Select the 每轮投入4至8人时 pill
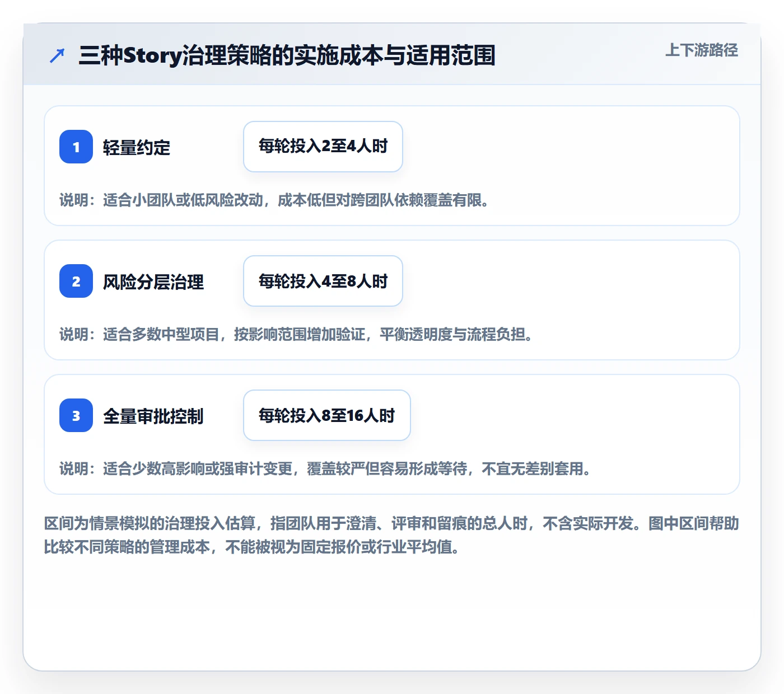The width and height of the screenshot is (784, 694). [323, 281]
